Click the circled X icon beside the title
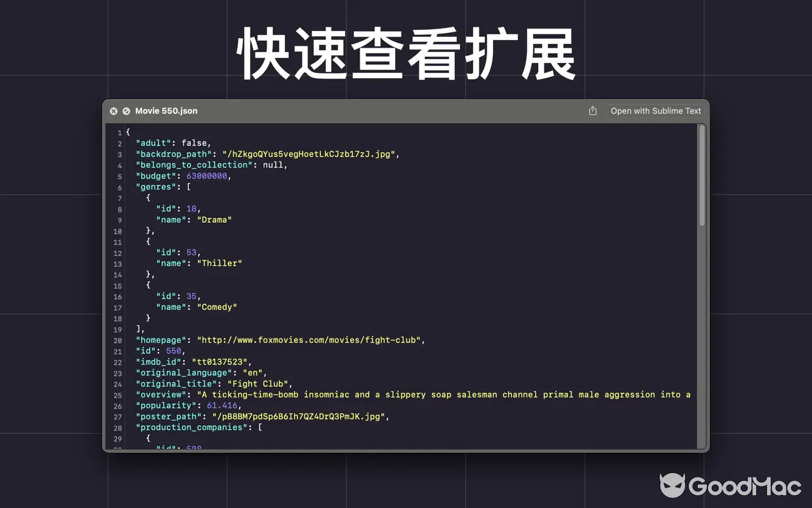Screen dimensions: 812x508 click(x=114, y=110)
